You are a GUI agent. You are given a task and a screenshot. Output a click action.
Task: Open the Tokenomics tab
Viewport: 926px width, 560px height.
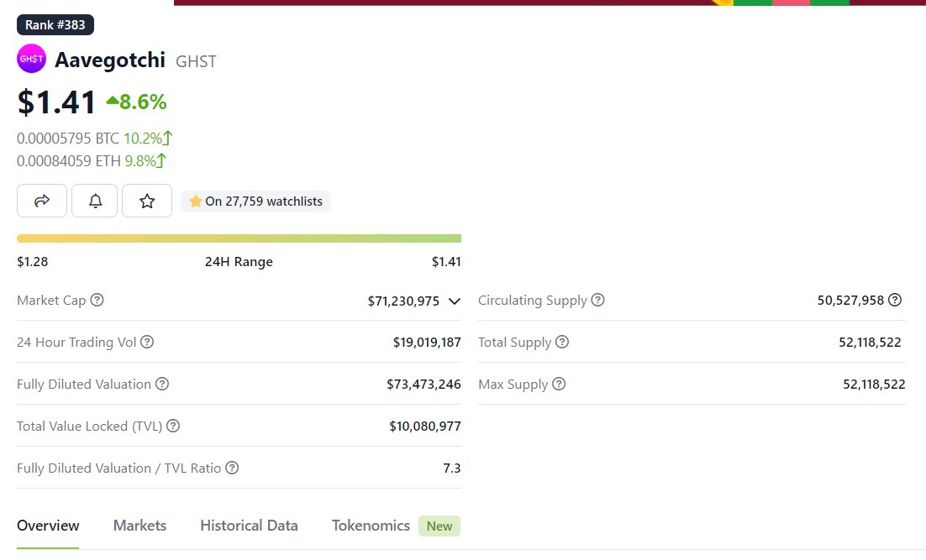point(371,526)
